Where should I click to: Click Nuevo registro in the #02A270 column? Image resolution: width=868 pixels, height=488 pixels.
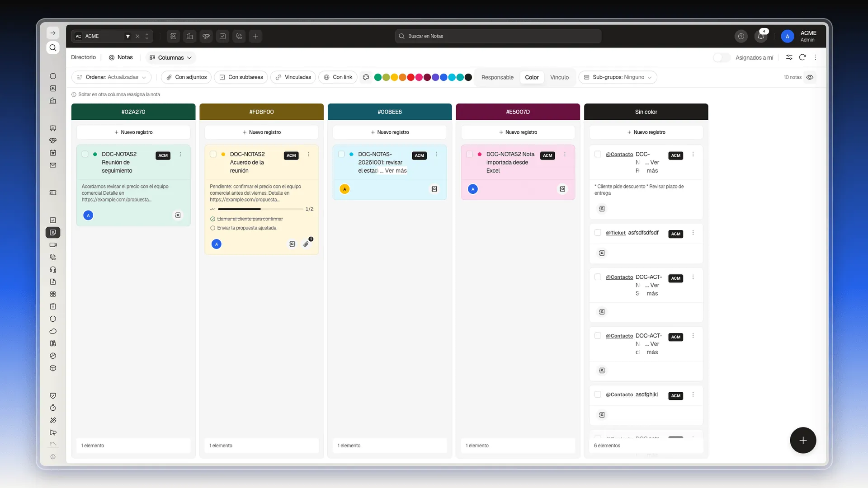tap(133, 132)
